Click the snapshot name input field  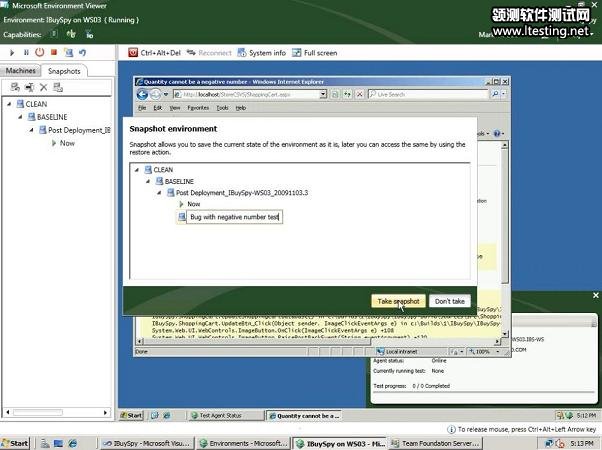pos(234,216)
